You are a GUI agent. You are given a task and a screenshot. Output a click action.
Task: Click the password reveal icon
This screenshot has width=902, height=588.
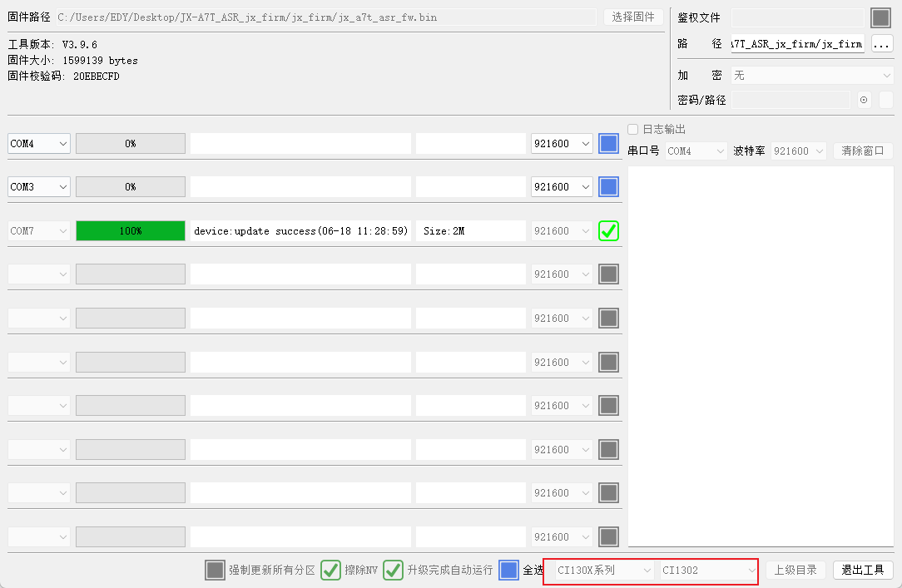pos(864,100)
